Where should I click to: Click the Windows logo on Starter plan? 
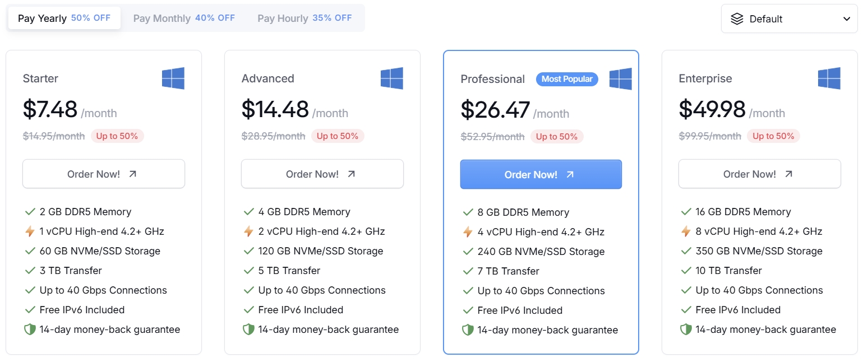[173, 78]
